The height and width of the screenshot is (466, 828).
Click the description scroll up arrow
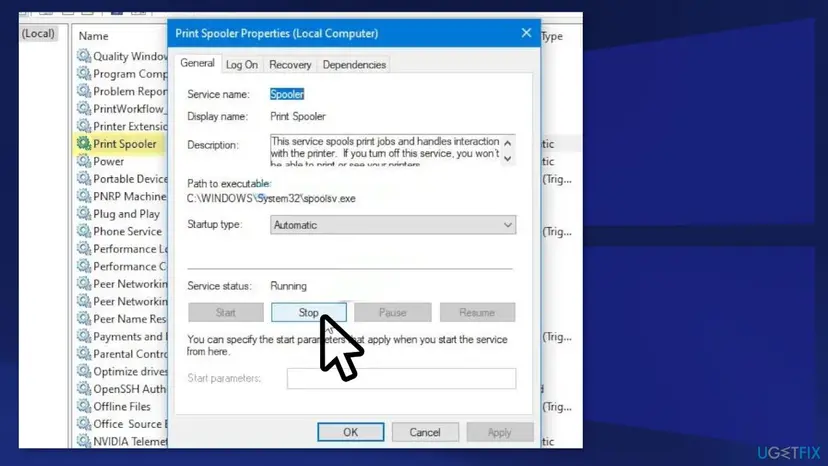click(x=507, y=143)
